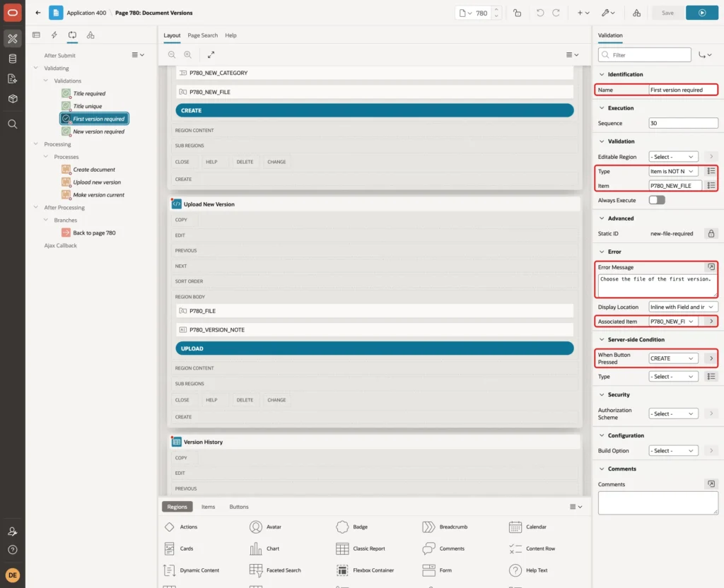Open the administration user icon

point(13,531)
